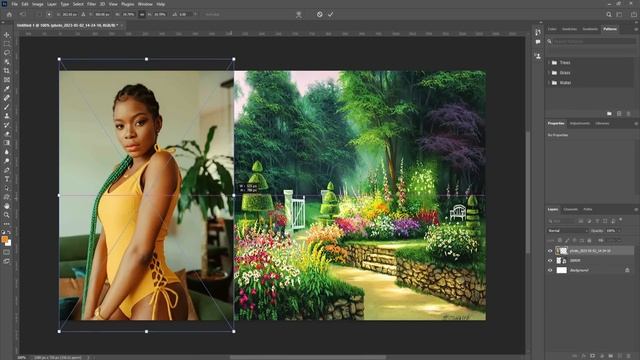Open the Filter menu
This screenshot has width=640, height=360.
pyautogui.click(x=91, y=4)
